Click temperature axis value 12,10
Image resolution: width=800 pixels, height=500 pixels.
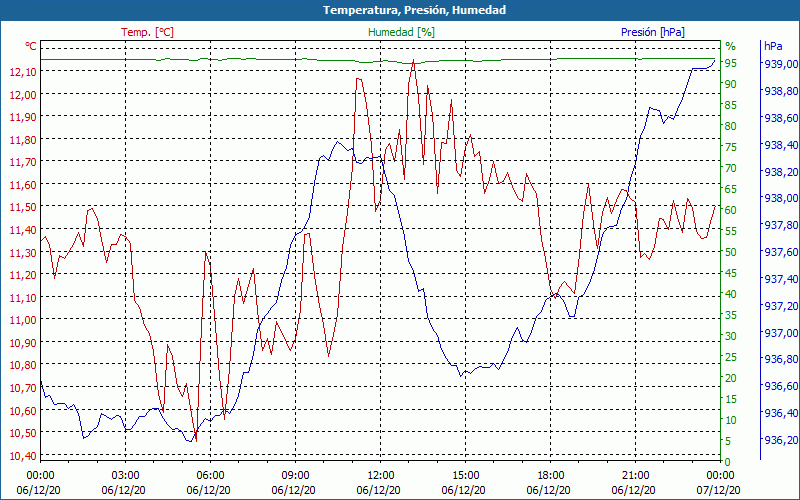click(23, 72)
